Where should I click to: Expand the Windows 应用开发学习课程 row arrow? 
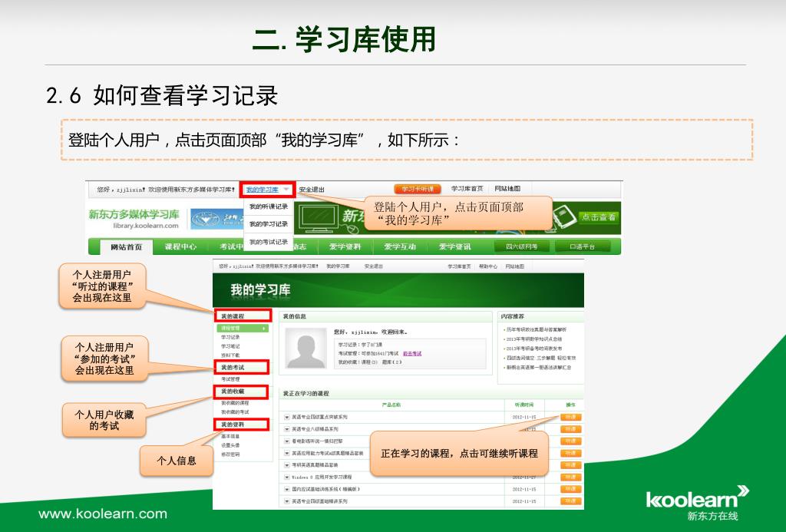click(287, 477)
